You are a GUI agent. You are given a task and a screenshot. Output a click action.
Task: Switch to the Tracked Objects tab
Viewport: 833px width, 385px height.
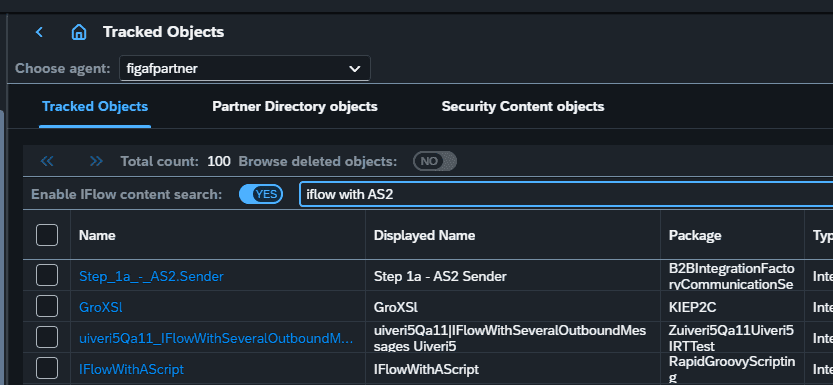point(95,107)
